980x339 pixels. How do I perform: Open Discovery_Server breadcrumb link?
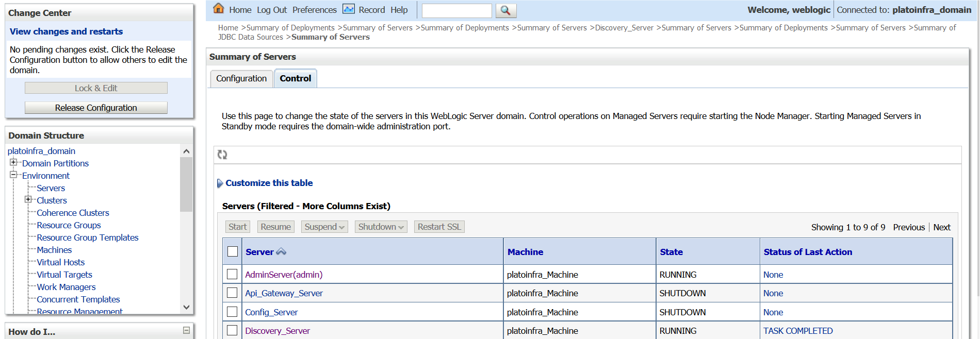(624, 28)
